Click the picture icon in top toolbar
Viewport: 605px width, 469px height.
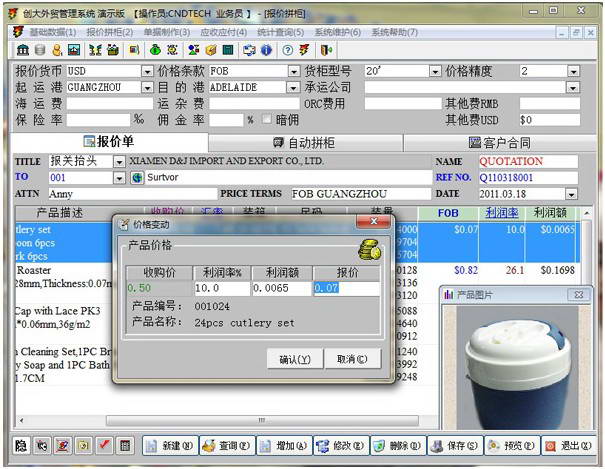73,49
